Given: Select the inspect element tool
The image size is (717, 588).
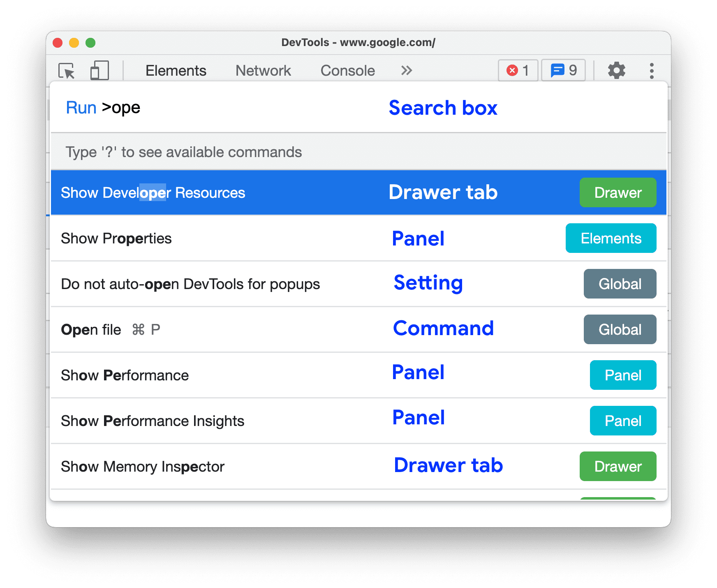Looking at the screenshot, I should pyautogui.click(x=67, y=70).
